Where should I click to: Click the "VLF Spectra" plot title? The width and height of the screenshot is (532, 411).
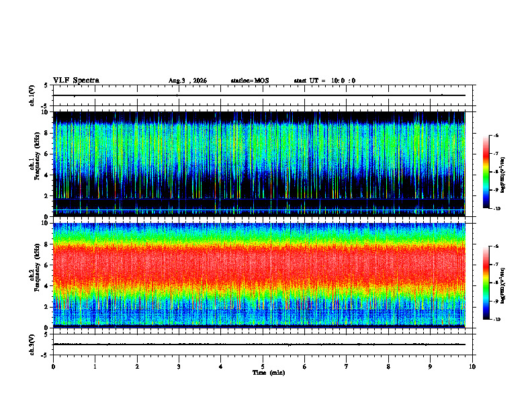pos(76,81)
